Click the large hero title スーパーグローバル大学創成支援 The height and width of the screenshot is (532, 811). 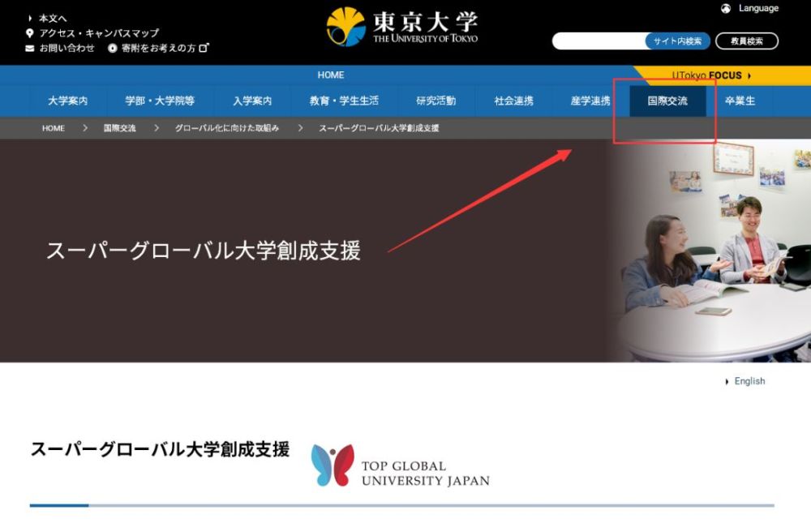(204, 251)
